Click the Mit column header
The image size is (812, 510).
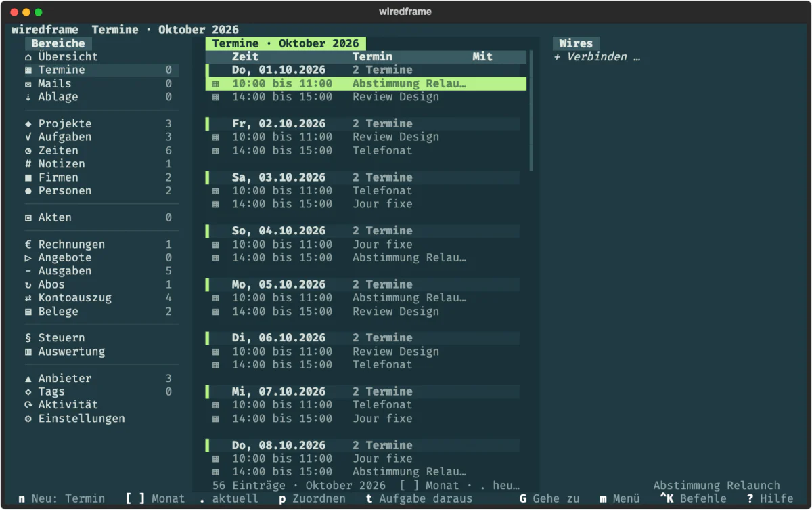[x=482, y=57]
